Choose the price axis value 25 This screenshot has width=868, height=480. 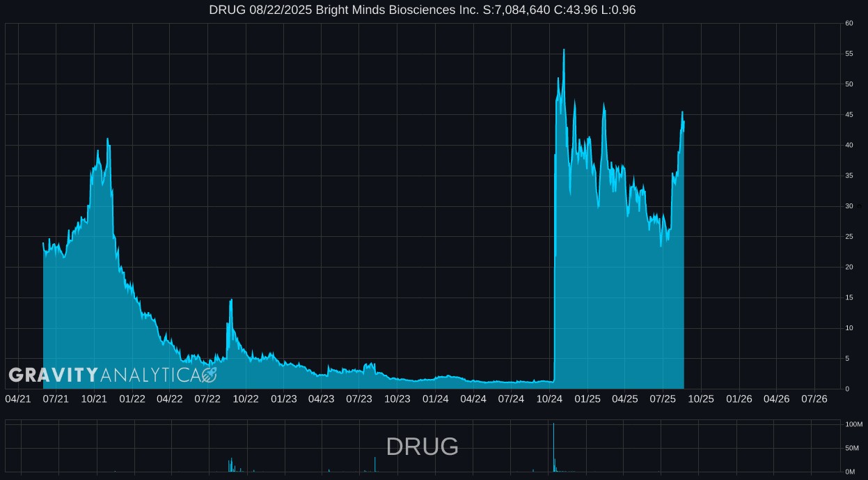click(849, 237)
